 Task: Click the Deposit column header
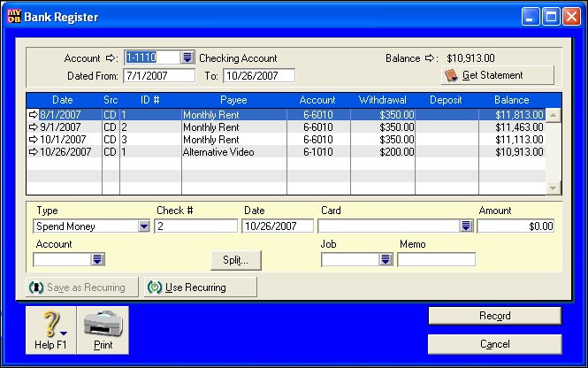coord(446,100)
